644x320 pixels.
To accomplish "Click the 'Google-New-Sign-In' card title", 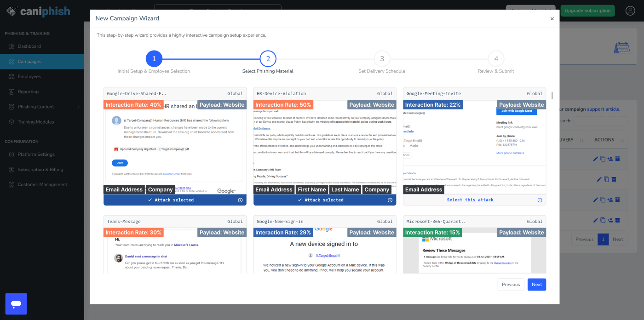I will pyautogui.click(x=281, y=222).
